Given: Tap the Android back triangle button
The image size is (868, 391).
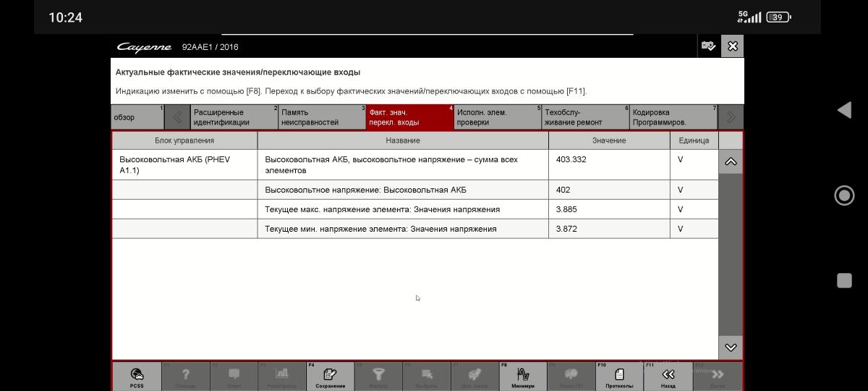Looking at the screenshot, I should (x=843, y=110).
